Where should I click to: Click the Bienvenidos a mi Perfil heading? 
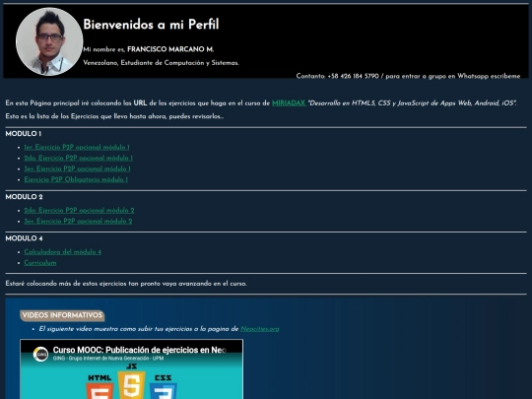pos(151,25)
